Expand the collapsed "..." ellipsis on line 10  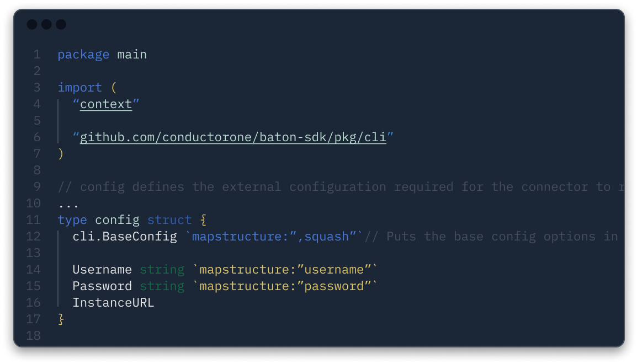(68, 204)
